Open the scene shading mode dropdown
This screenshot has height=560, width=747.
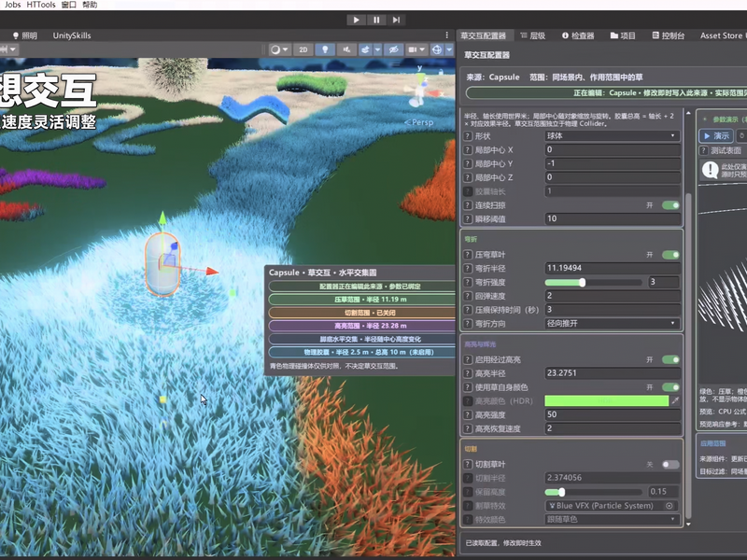click(x=279, y=49)
